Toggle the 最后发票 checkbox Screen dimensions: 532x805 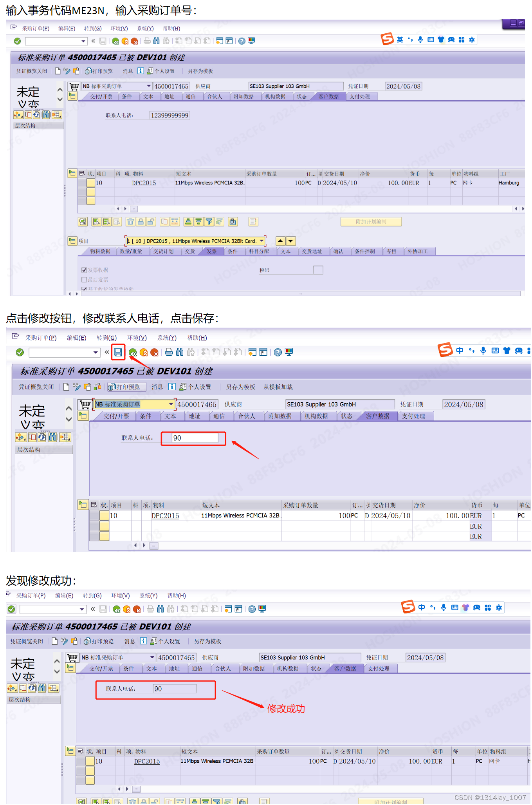click(84, 280)
